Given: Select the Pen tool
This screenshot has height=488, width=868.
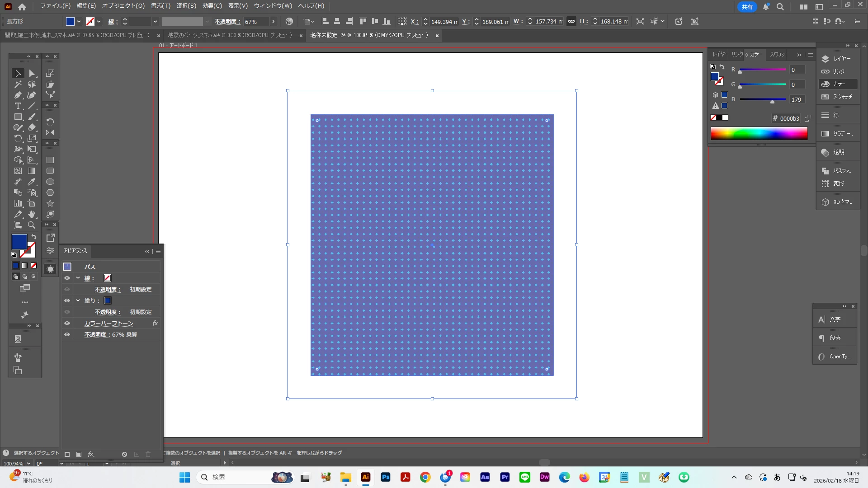Looking at the screenshot, I should coord(18,95).
